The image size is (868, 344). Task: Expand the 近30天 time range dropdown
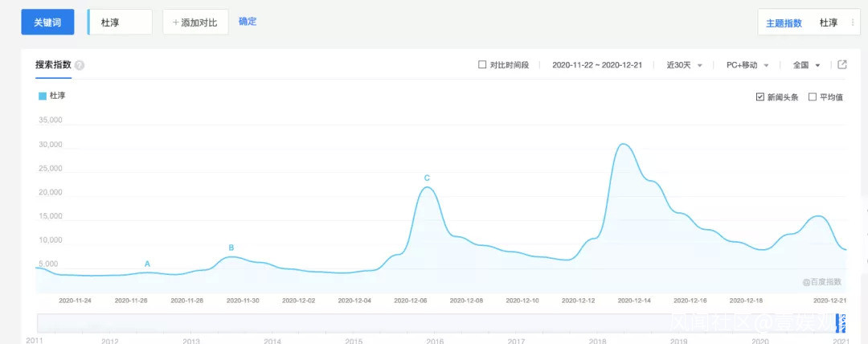point(685,65)
